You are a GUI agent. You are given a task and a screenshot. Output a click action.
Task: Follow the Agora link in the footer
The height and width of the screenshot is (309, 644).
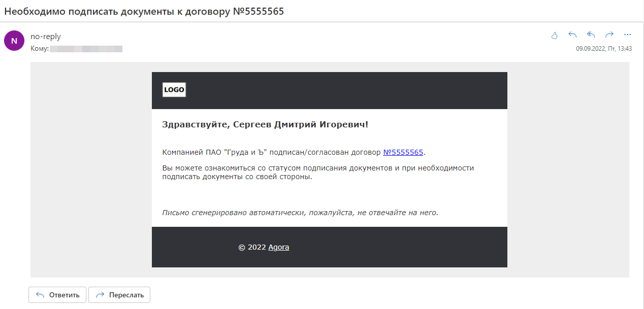coord(279,248)
